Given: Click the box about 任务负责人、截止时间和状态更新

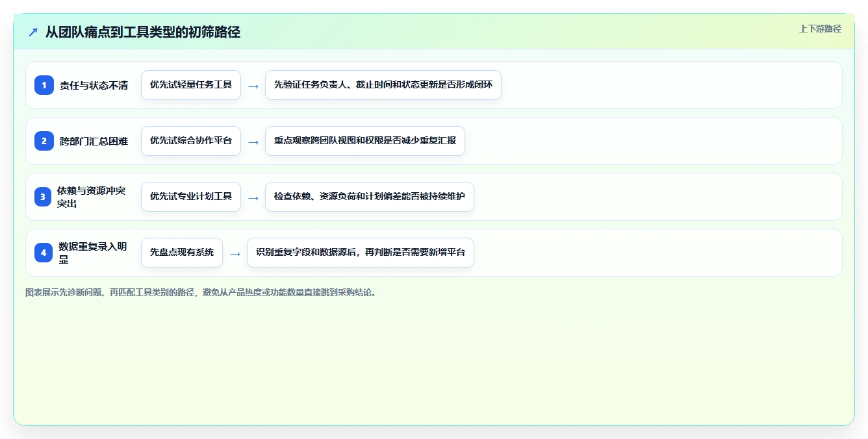Looking at the screenshot, I should pyautogui.click(x=383, y=85).
